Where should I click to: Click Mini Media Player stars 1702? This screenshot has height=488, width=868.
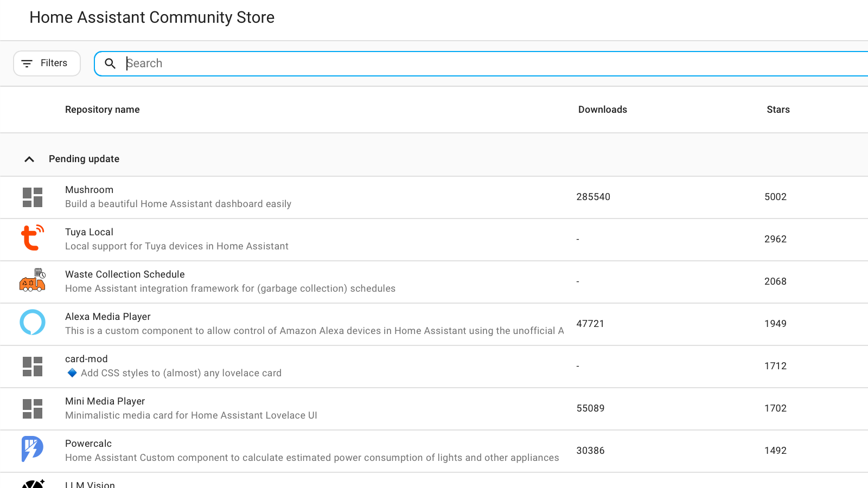point(775,408)
